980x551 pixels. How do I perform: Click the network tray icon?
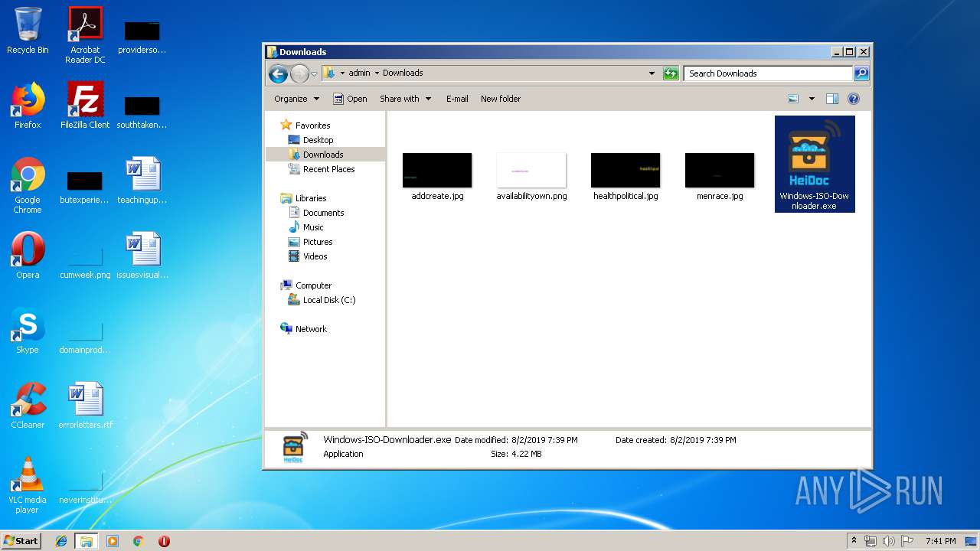[x=871, y=541]
